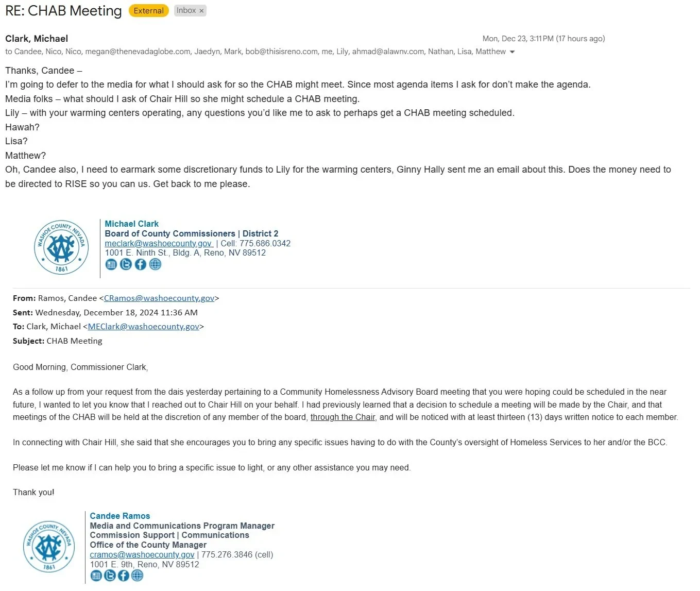Click the newsletter icon in Michael Clark's signature
700x591 pixels.
[111, 264]
